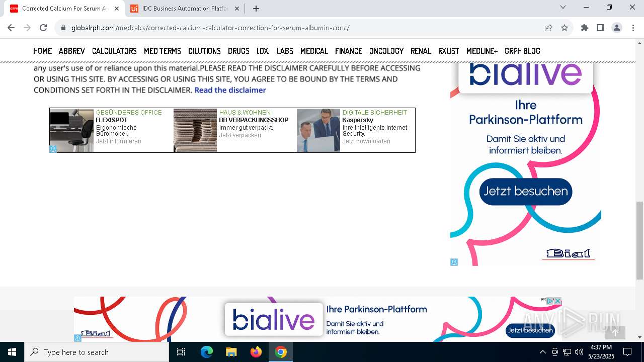Screen dimensions: 644x362
Task: Switch to the IDC Business Automation Platform tab
Action: click(x=185, y=8)
